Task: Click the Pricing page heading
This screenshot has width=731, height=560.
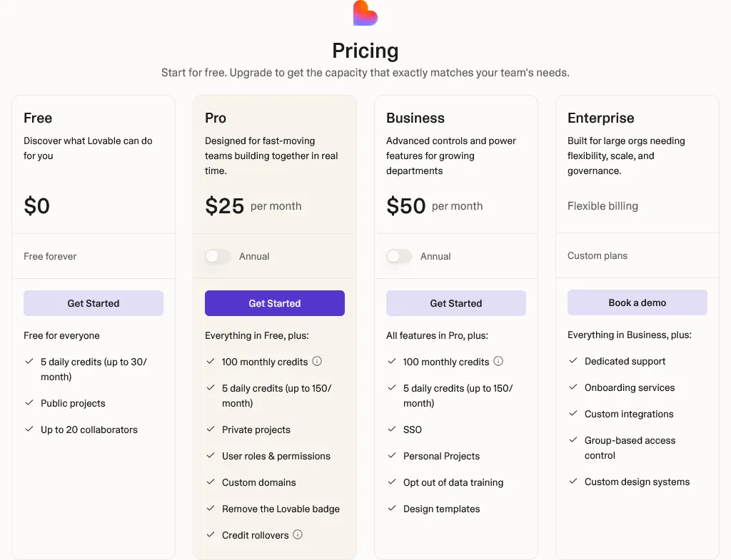Action: [x=365, y=51]
